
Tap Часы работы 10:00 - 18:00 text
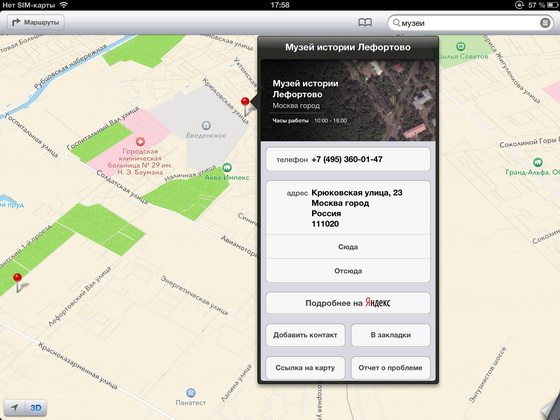click(310, 121)
